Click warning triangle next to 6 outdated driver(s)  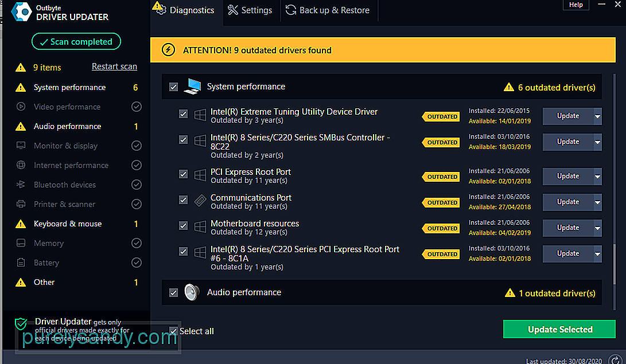coord(508,87)
